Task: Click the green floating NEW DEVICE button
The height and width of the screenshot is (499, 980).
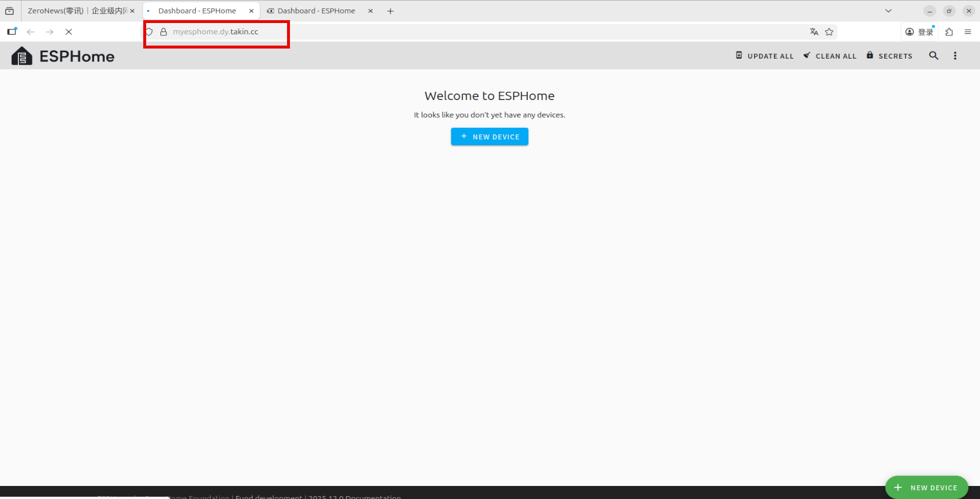Action: click(926, 487)
